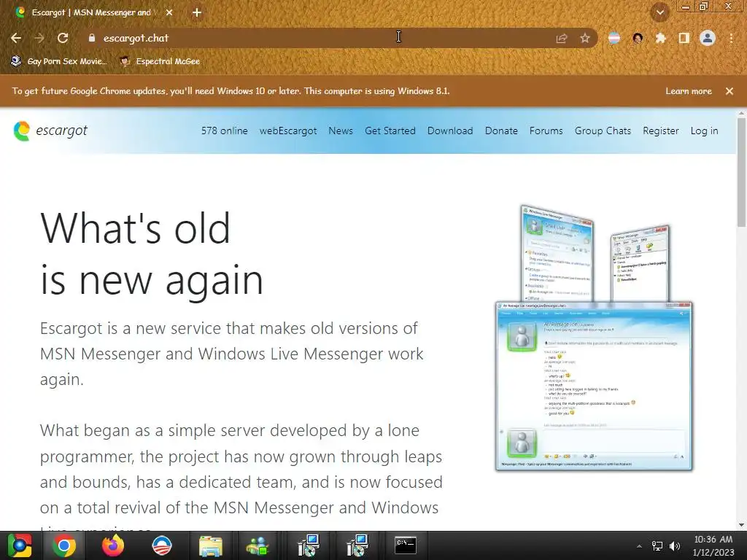Toggle the Chrome side panel

684,38
